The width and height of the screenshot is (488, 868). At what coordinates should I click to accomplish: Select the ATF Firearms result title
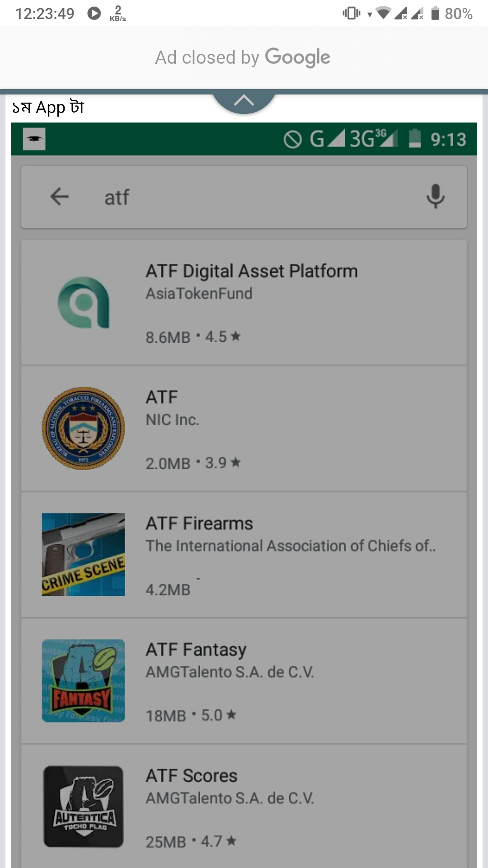[199, 524]
